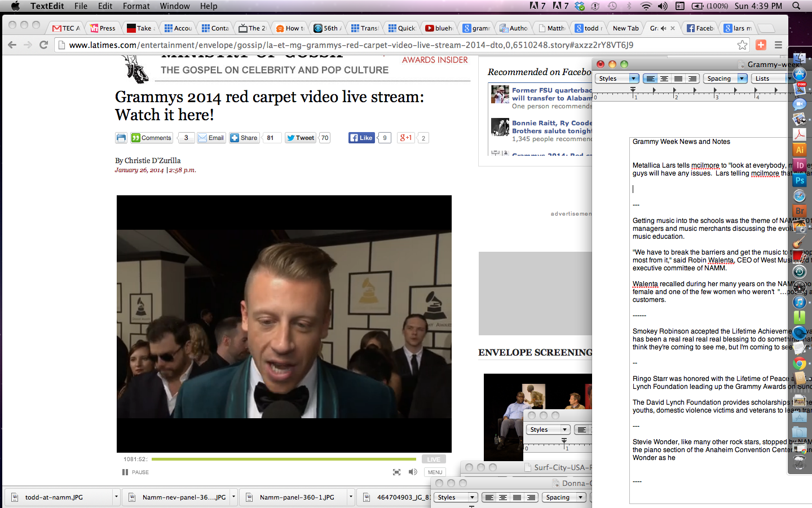Make the video player fullscreen
Viewport: 812px width, 508px height.
click(397, 472)
